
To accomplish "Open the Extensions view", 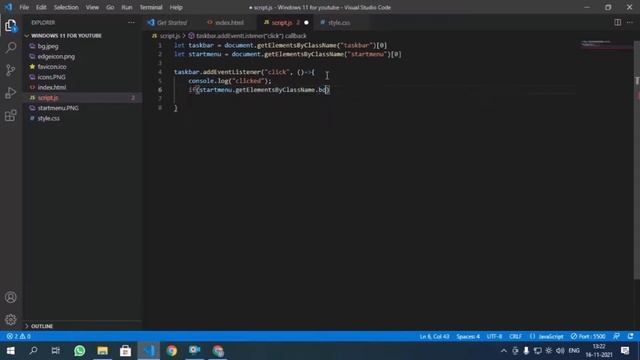I will pos(11,116).
